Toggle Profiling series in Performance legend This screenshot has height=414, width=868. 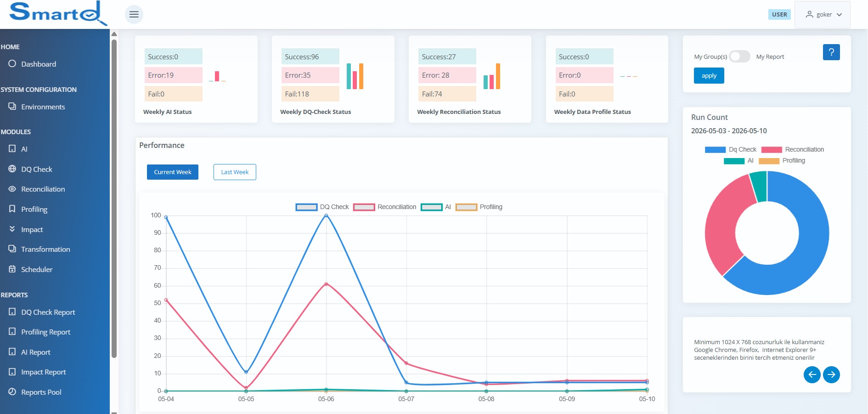point(479,207)
